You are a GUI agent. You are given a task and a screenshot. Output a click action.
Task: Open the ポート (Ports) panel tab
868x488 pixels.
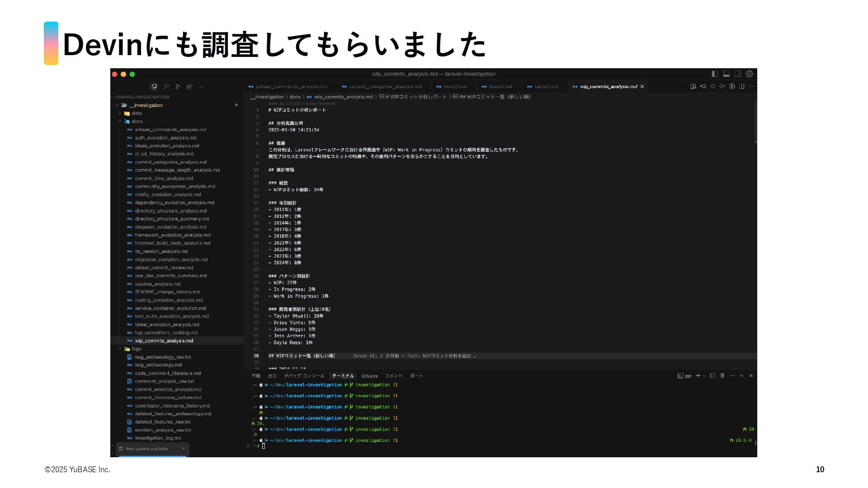pyautogui.click(x=416, y=376)
